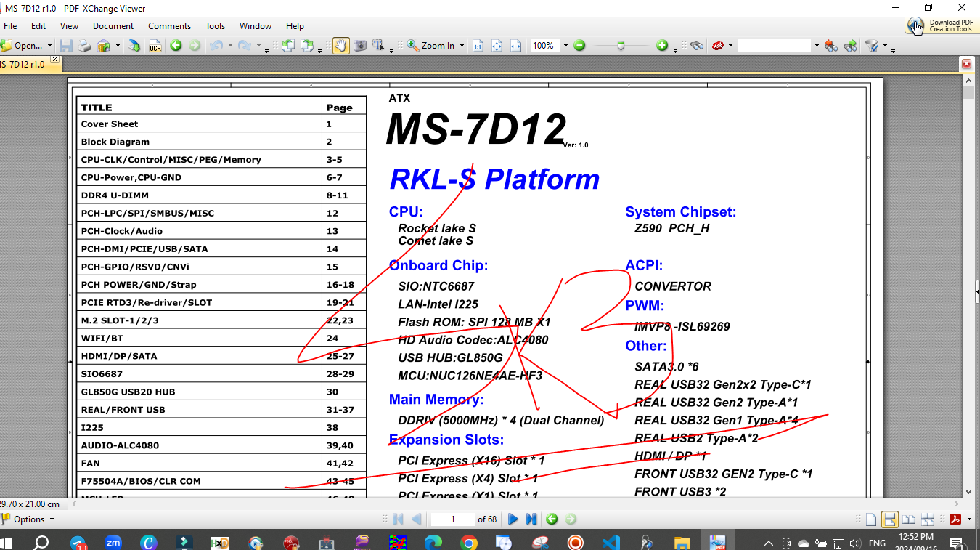Open the Help menu
The height and width of the screenshot is (550, 980).
pyautogui.click(x=295, y=25)
